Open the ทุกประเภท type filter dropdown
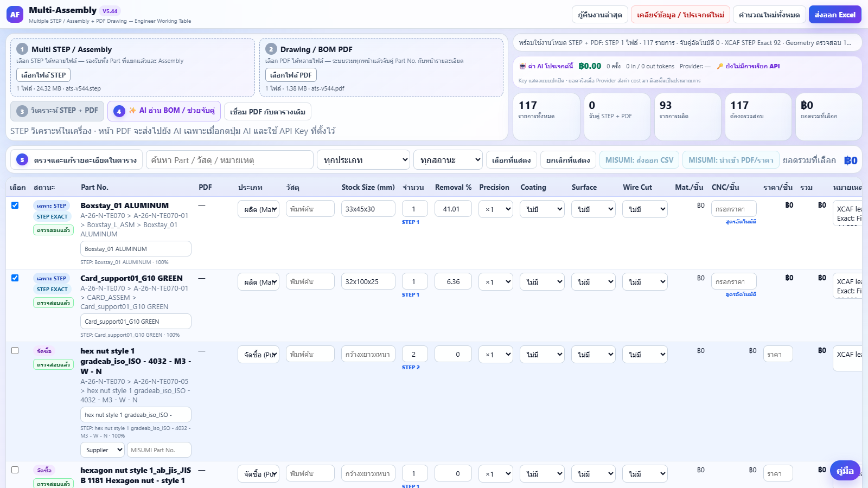Viewport: 868px width, 488px height. click(x=363, y=160)
